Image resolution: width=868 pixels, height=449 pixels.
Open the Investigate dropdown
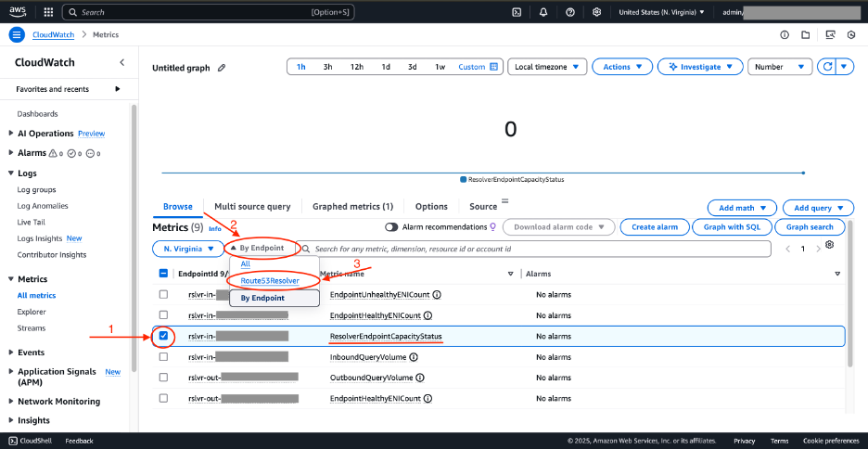(700, 67)
